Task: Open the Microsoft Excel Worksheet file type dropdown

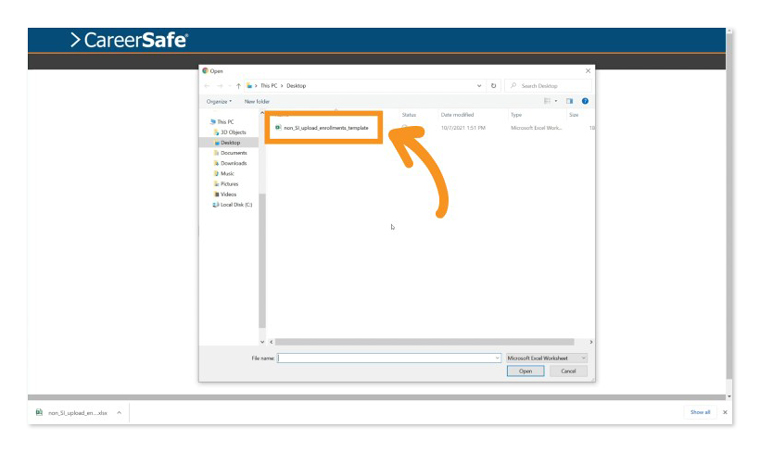Action: click(546, 358)
